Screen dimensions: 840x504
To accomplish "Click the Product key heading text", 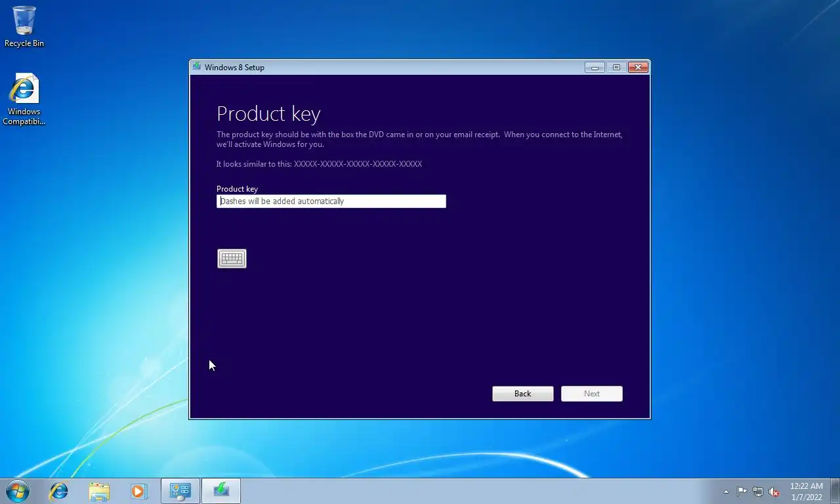I will (x=268, y=114).
